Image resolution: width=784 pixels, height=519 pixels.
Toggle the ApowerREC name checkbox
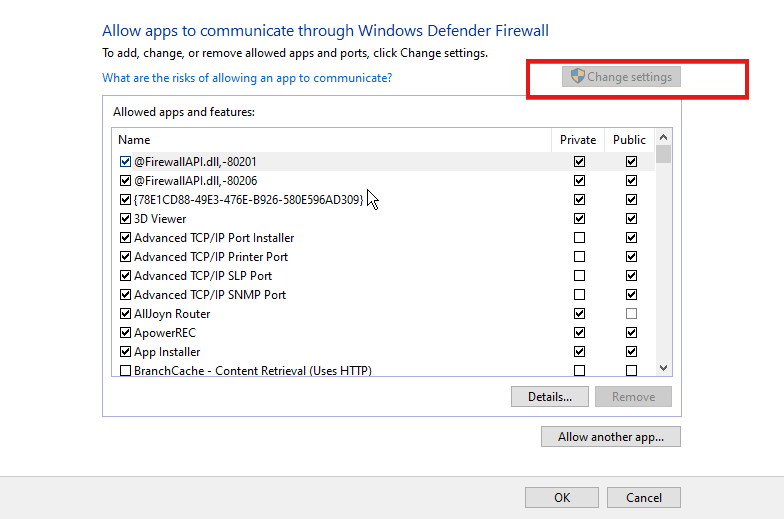(125, 332)
